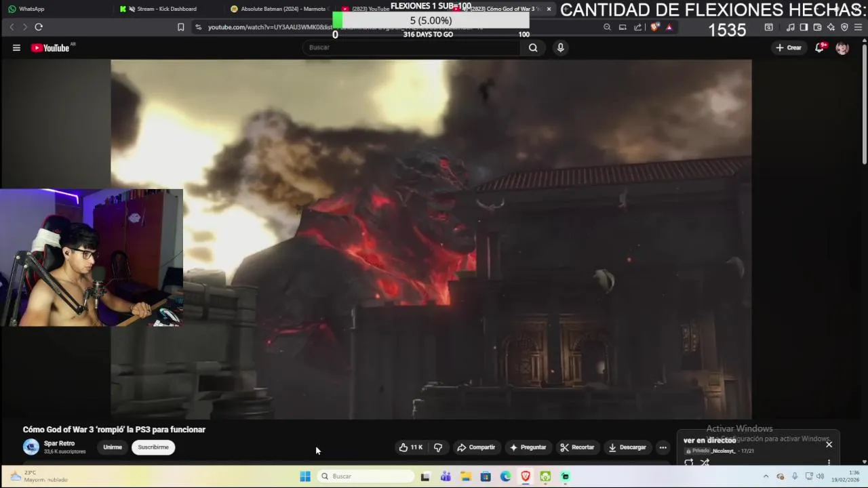This screenshot has width=868, height=488.
Task: Open the tab search icon
Action: (x=768, y=27)
